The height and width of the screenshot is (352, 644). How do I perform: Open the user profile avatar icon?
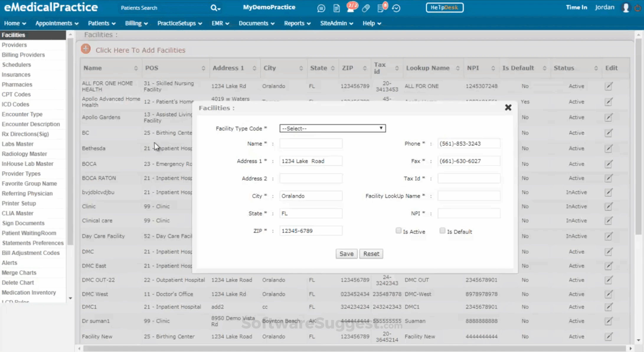(x=626, y=7)
